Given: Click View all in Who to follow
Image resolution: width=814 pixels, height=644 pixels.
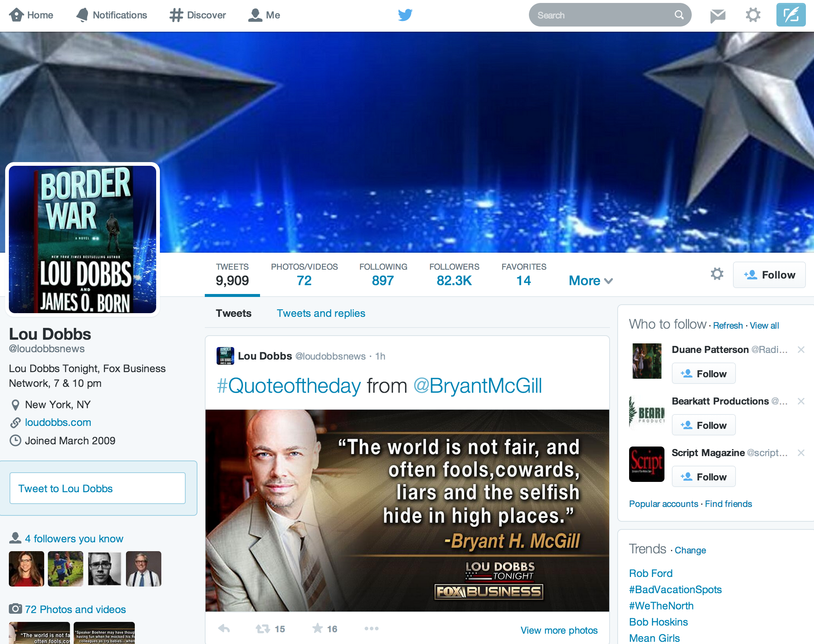Looking at the screenshot, I should click(x=764, y=325).
